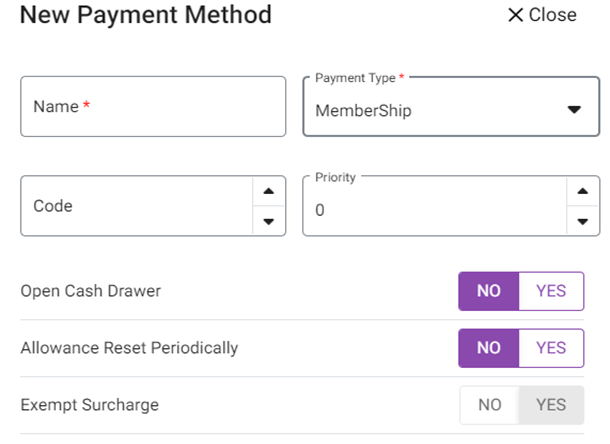Click the Open Cash Drawer label
This screenshot has height=444, width=610.
coord(91,291)
